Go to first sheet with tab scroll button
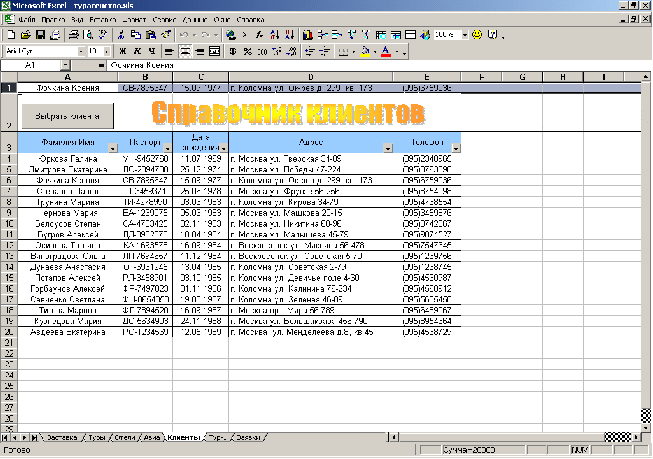 point(5,437)
